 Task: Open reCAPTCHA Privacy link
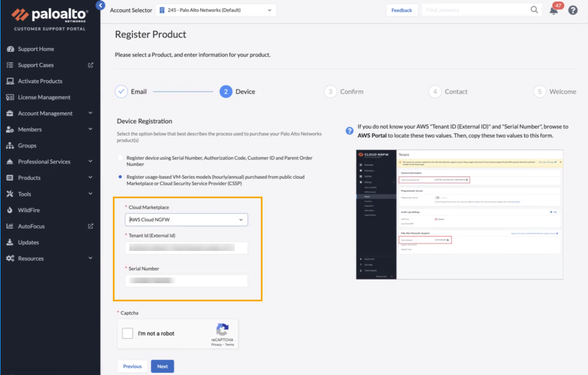click(216, 344)
